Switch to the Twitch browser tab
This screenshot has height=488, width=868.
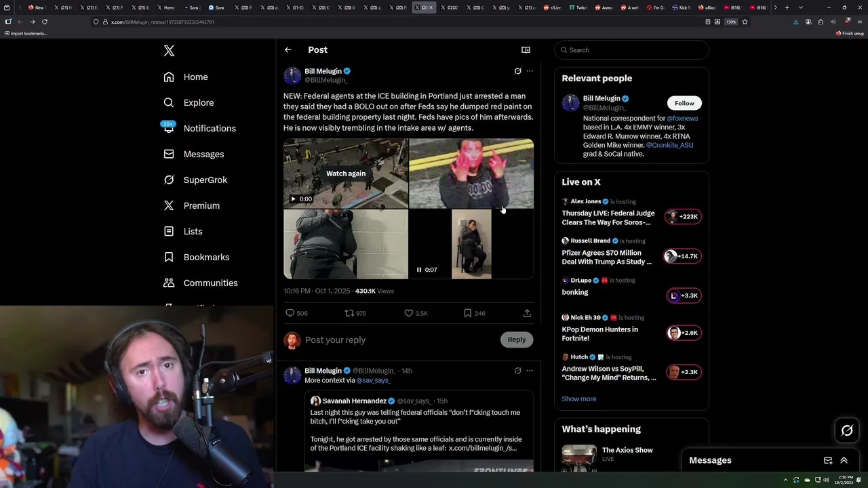click(x=578, y=7)
